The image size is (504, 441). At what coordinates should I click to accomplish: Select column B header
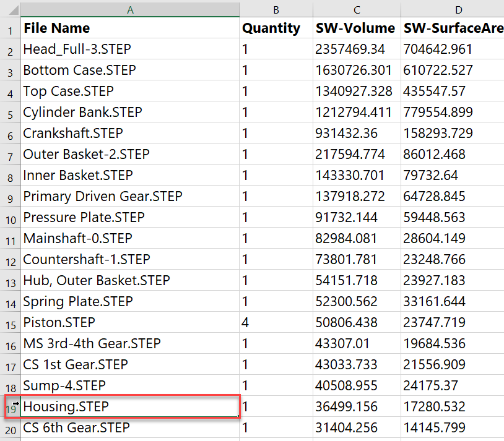276,10
